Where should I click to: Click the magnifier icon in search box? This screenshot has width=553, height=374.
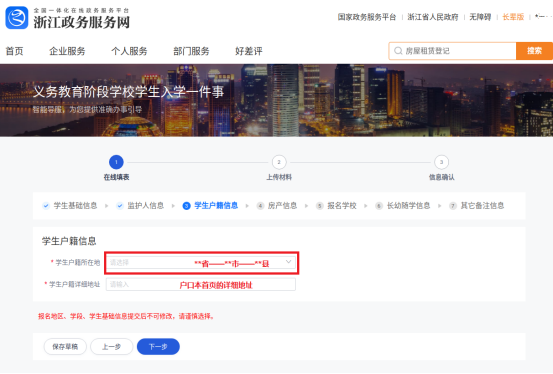pos(398,51)
